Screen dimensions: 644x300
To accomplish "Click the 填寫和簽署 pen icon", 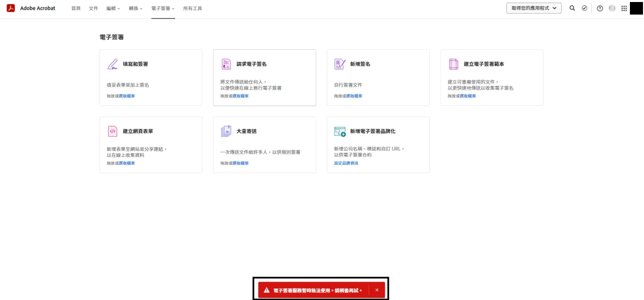I will point(113,64).
